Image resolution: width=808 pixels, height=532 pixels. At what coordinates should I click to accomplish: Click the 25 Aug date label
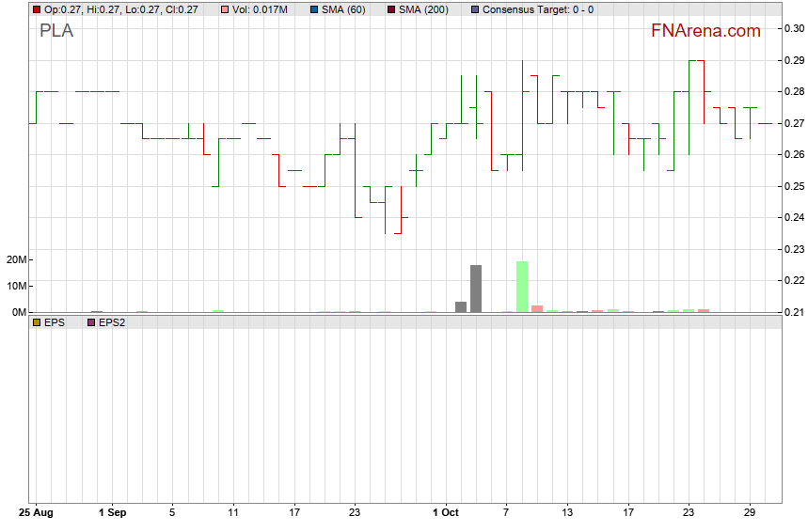pyautogui.click(x=38, y=513)
